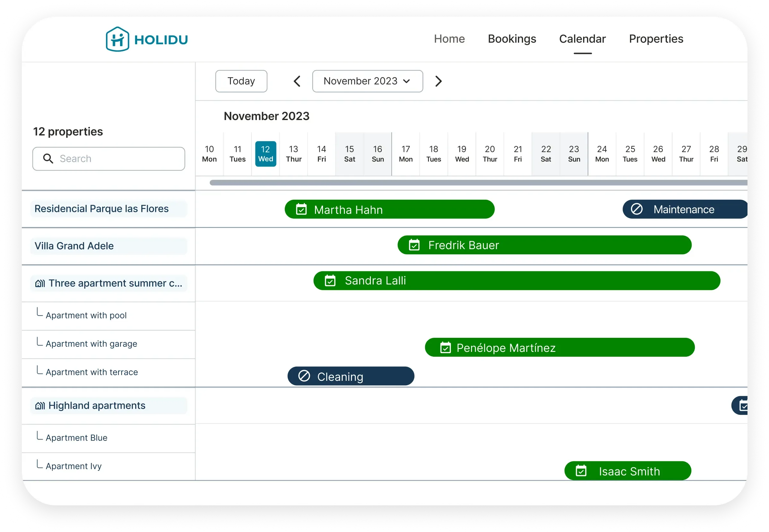Image resolution: width=769 pixels, height=532 pixels.
Task: Open the November 2023 month dropdown
Action: [367, 81]
